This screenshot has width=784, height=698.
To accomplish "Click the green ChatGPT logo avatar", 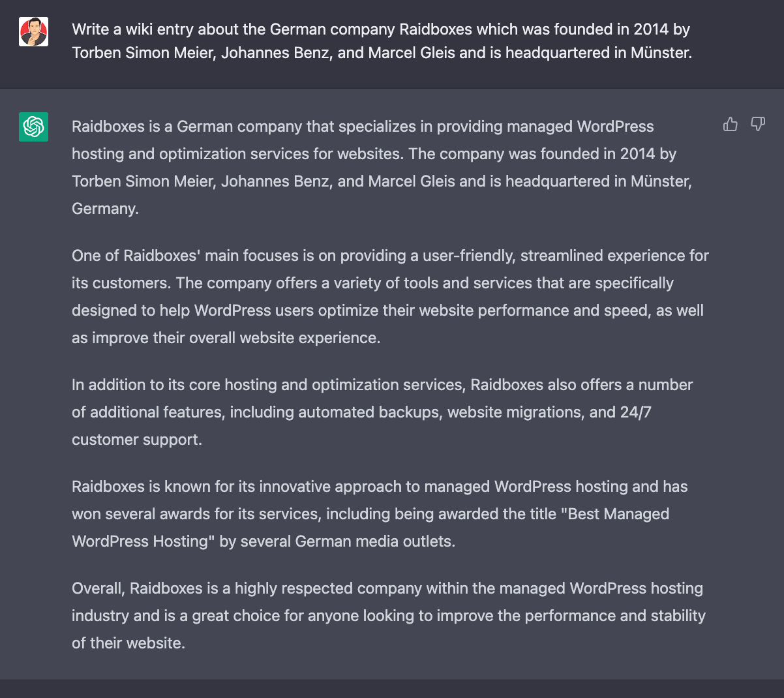I will (33, 127).
